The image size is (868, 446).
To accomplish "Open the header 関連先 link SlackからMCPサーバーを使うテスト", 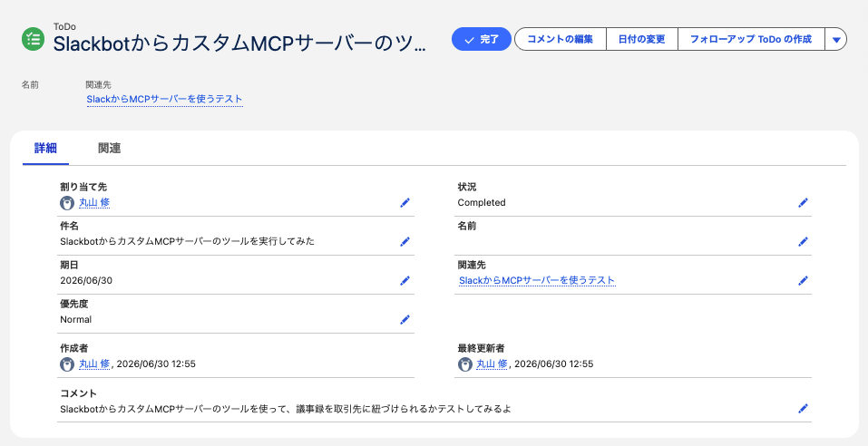I will click(165, 100).
